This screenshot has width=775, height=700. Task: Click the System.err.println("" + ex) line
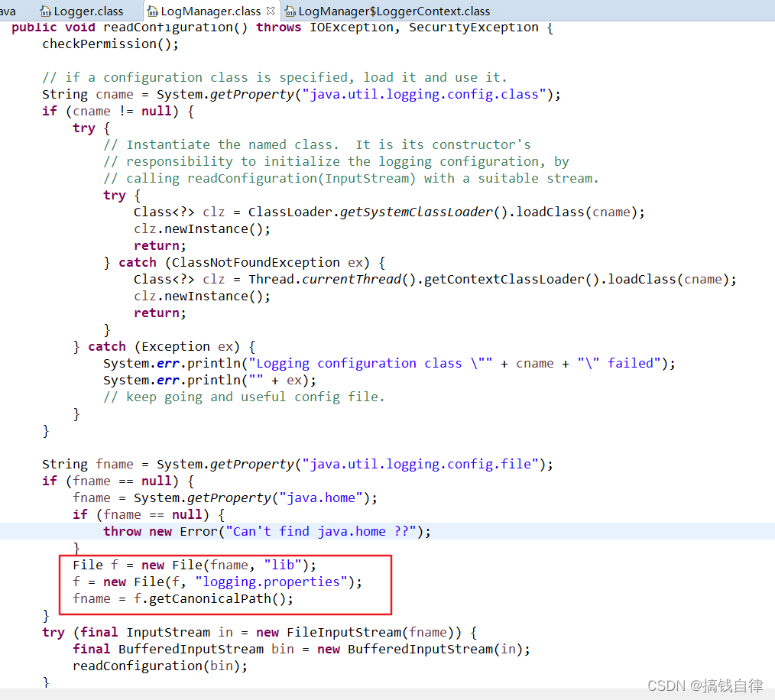[209, 380]
